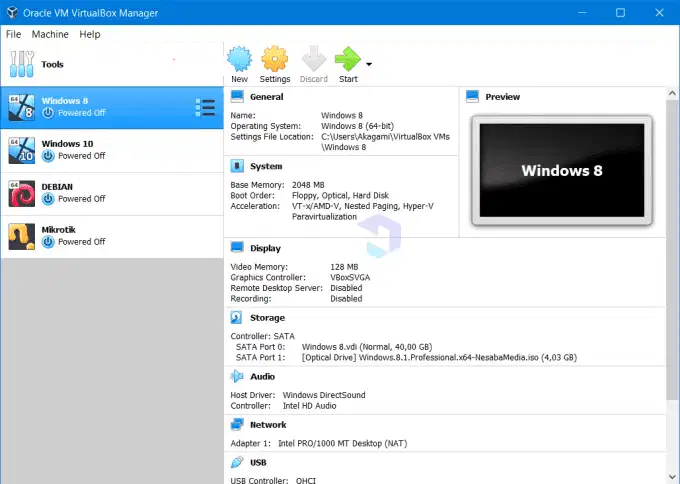The image size is (680, 484).
Task: Click Controller: SATA text
Action: 262,336
